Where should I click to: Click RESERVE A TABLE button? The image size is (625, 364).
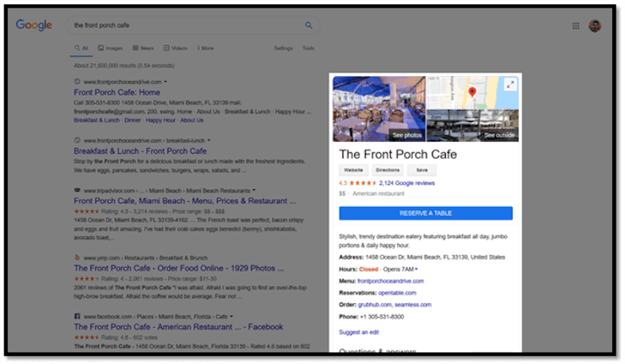pyautogui.click(x=426, y=214)
